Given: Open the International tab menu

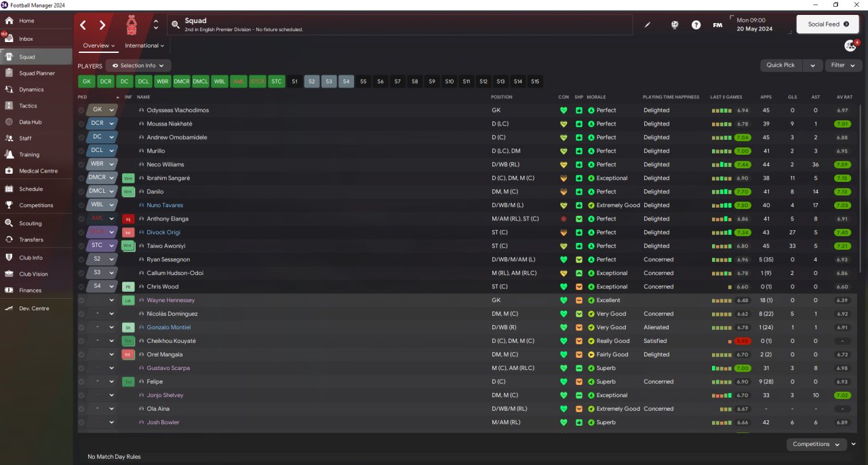Looking at the screenshot, I should pos(144,45).
